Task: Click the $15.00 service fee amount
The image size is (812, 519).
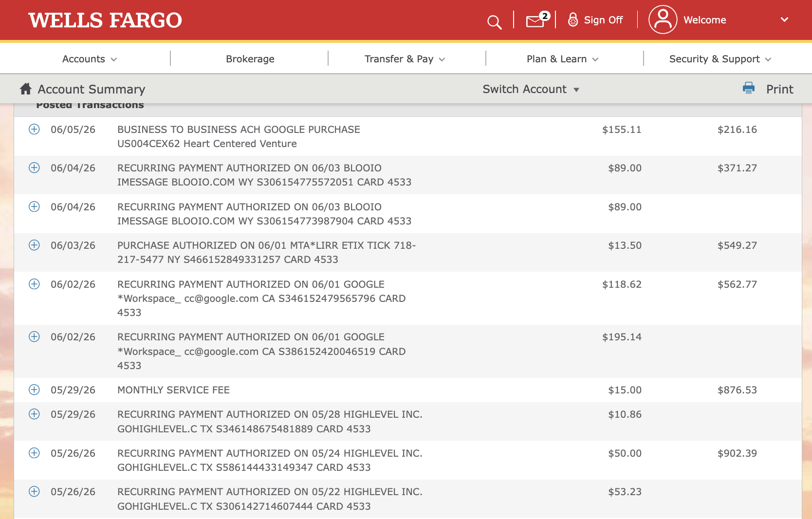Action: coord(625,390)
